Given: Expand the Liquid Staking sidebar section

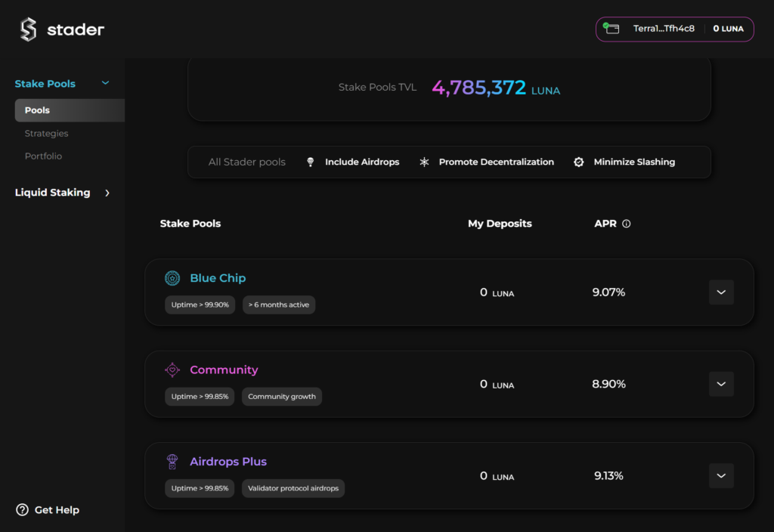Looking at the screenshot, I should click(x=107, y=193).
